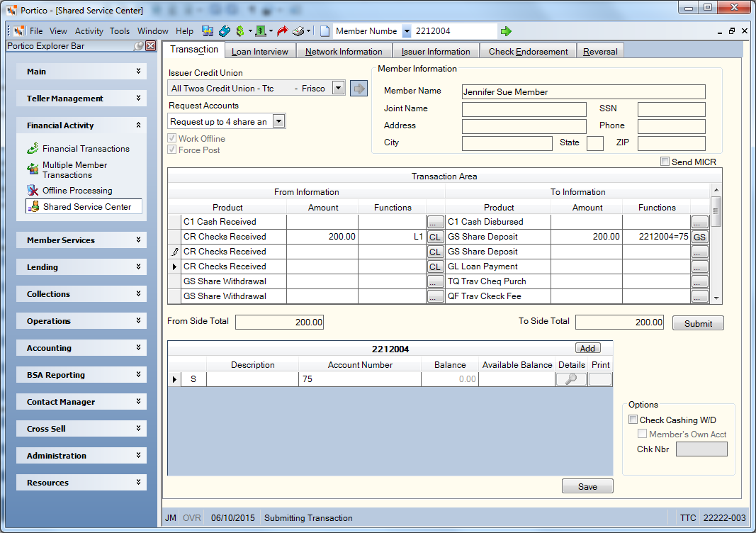Click the GS button on the 2212004=75 row
Image resolution: width=756 pixels, height=533 pixels.
click(x=699, y=237)
